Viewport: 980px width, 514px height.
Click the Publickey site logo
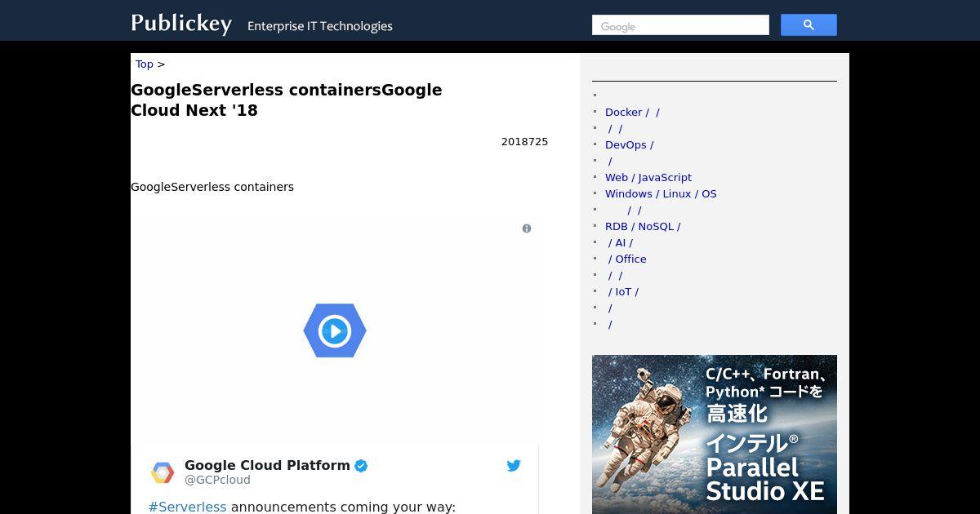(181, 24)
